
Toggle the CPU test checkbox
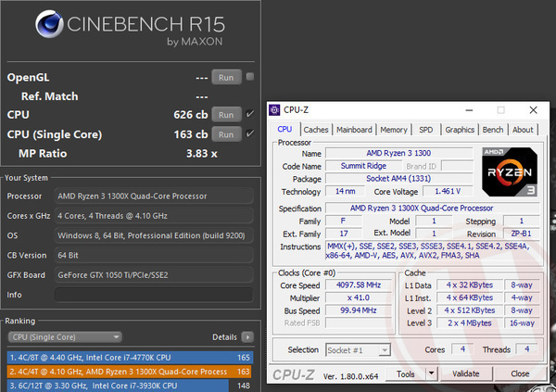coord(250,114)
